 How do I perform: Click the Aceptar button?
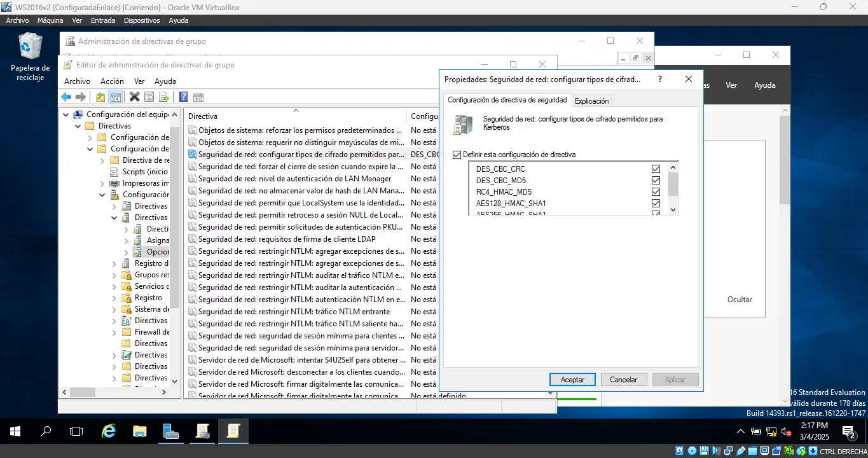coord(572,379)
